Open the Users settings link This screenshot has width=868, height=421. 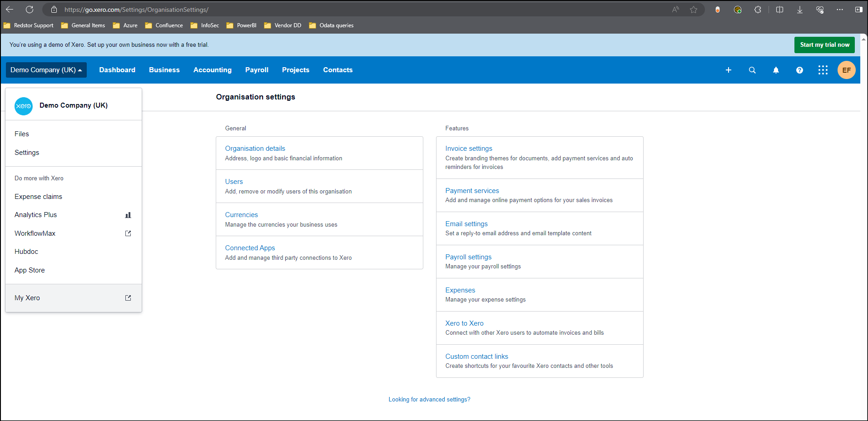click(x=234, y=182)
